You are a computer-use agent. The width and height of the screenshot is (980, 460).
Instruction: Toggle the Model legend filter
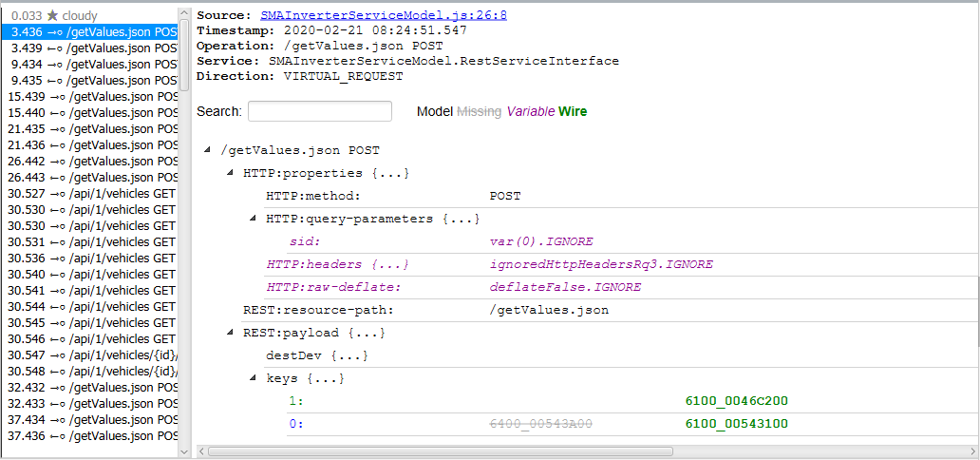click(x=434, y=111)
